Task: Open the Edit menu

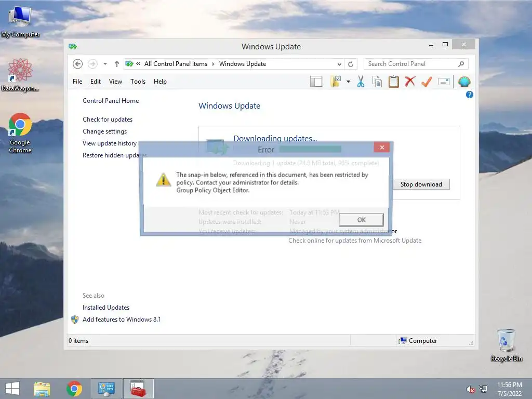Action: click(96, 82)
